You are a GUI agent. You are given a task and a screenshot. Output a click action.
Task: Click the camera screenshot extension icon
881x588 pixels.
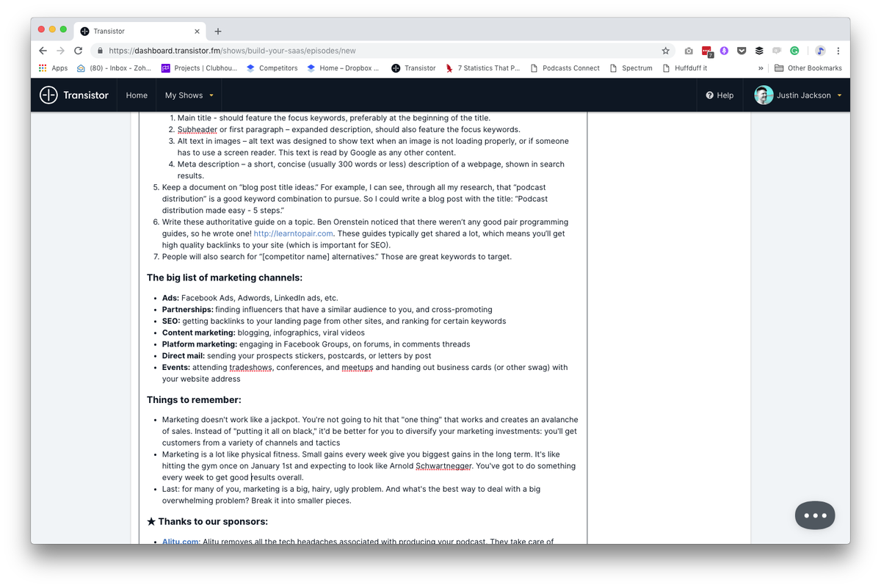689,51
